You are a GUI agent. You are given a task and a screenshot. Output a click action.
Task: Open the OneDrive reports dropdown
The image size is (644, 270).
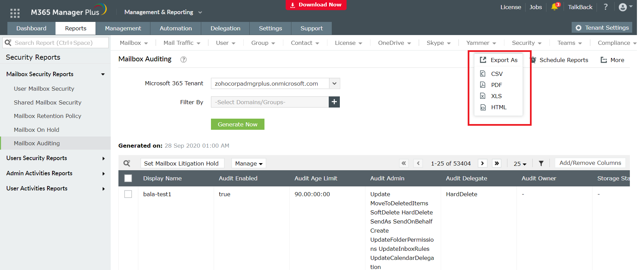(x=395, y=43)
